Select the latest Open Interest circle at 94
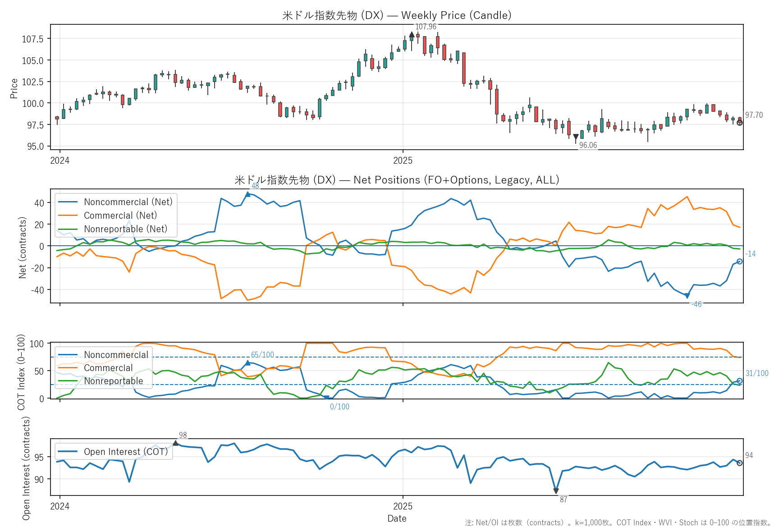This screenshot has height=532, width=779. [739, 463]
